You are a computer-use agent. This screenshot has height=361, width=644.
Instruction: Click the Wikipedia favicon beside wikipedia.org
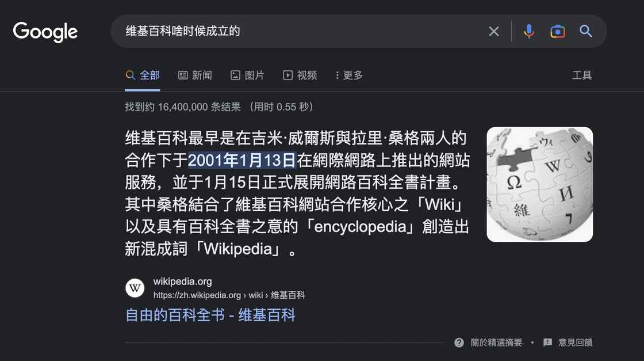coord(135,288)
